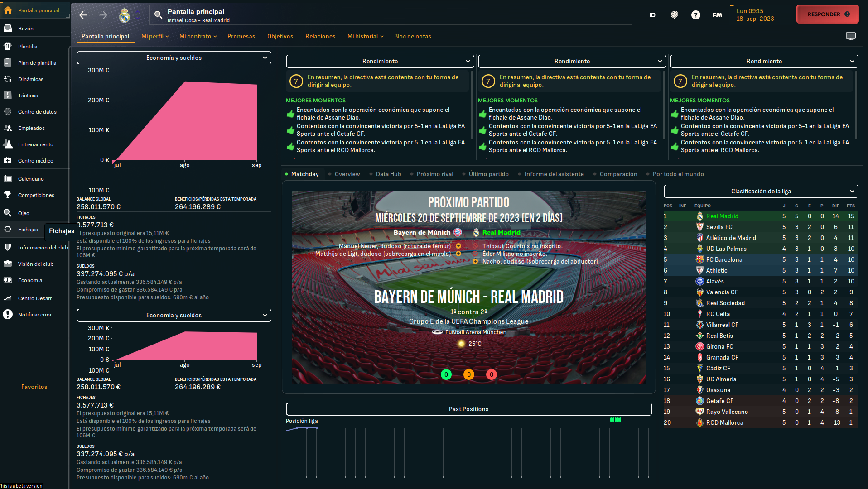Viewport: 868px width, 489px height.
Task: Expand lower Economía y sueldos dropdown
Action: [174, 315]
